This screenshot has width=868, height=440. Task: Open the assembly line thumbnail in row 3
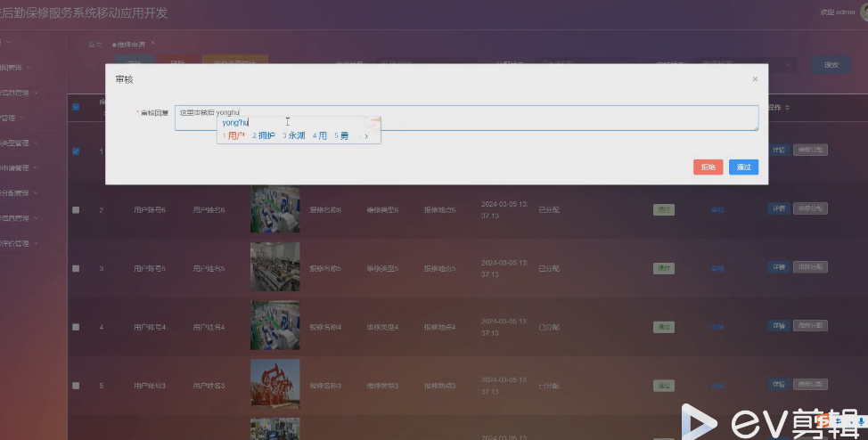point(275,267)
